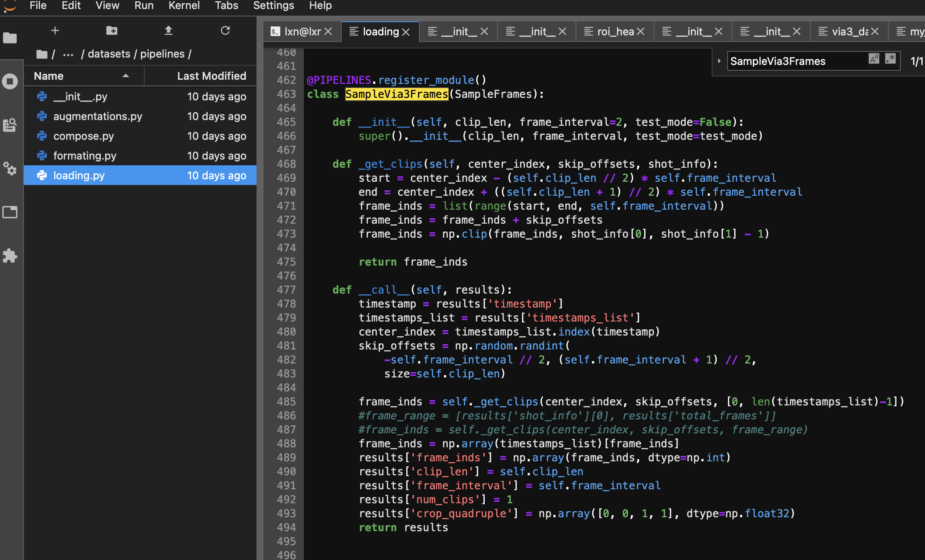
Task: Click the python icon beside compose.py
Action: click(x=42, y=136)
